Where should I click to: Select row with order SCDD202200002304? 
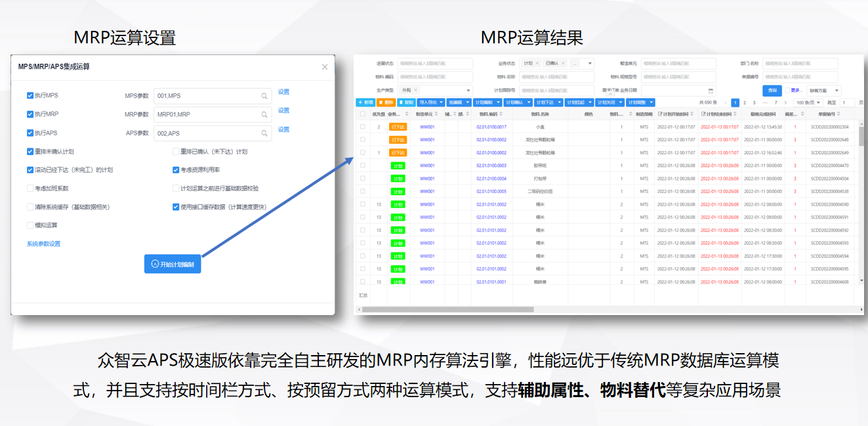click(363, 127)
